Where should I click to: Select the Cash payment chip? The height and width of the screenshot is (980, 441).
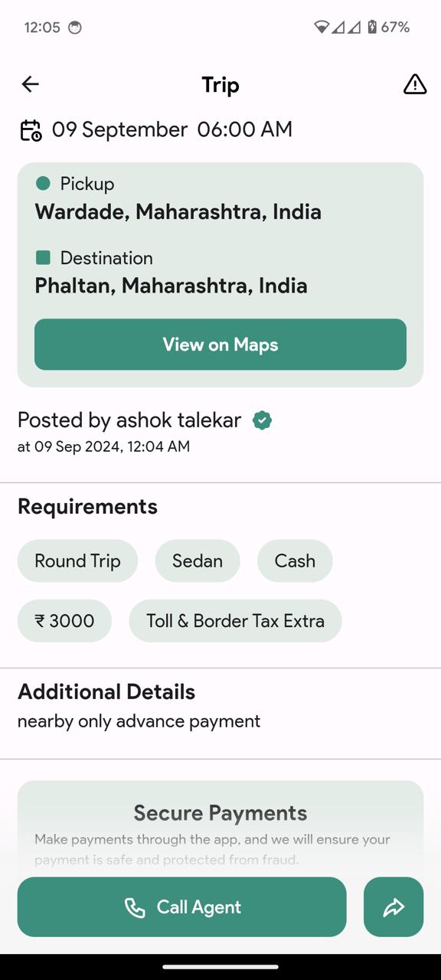coord(295,561)
